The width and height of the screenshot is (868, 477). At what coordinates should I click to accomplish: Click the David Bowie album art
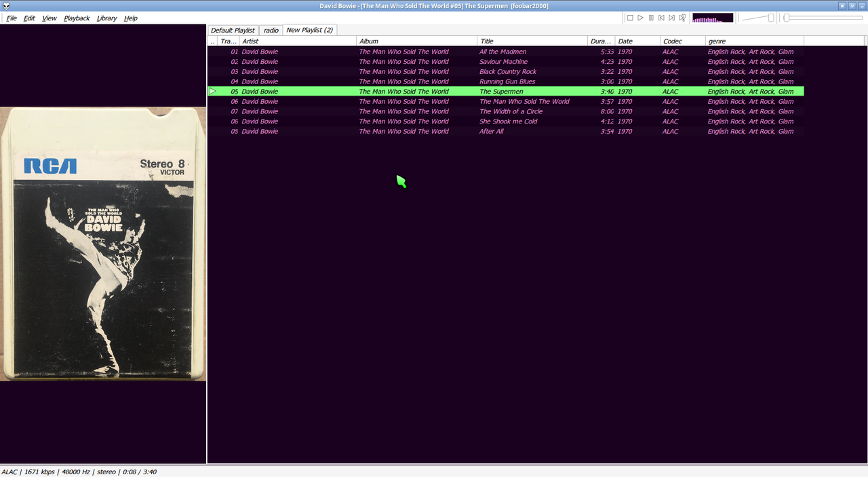click(103, 244)
